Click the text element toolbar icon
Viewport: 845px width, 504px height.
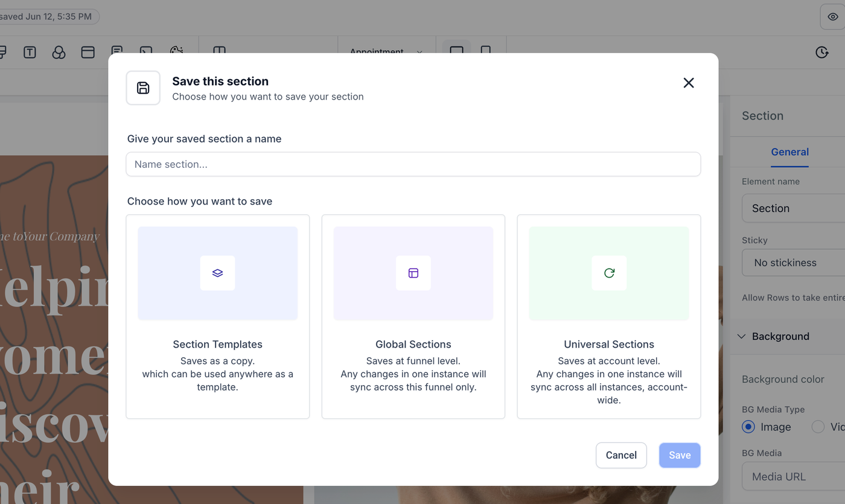point(30,53)
